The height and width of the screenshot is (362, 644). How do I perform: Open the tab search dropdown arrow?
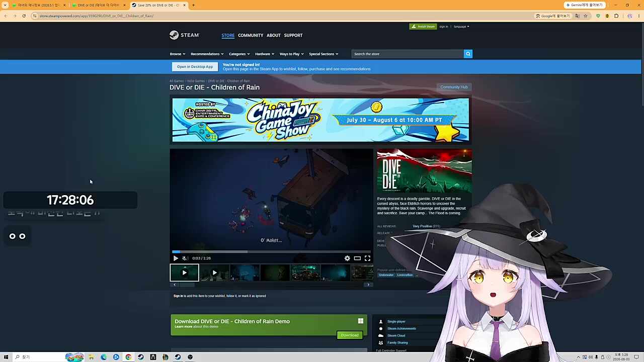[x=5, y=5]
